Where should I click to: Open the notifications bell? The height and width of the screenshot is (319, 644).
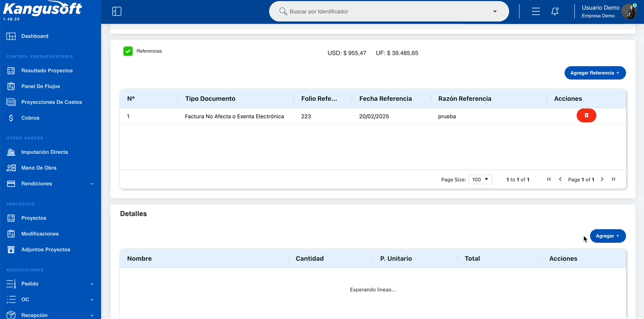555,11
